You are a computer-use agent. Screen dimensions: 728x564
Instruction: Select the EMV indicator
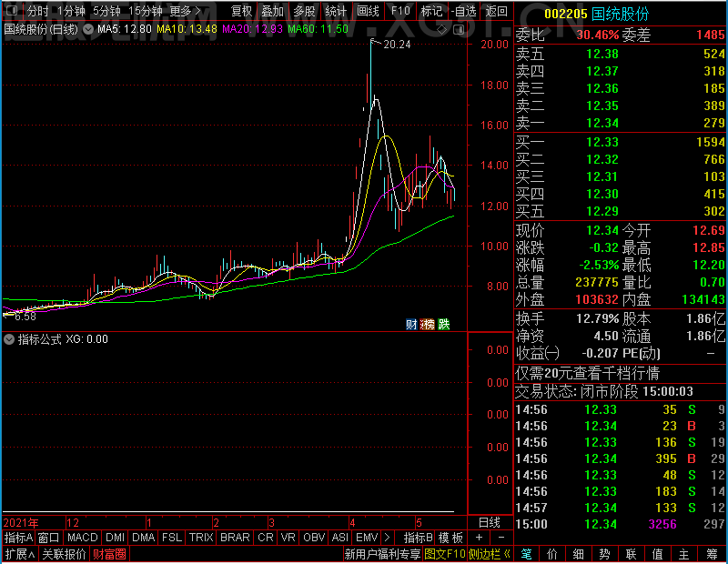pos(368,538)
